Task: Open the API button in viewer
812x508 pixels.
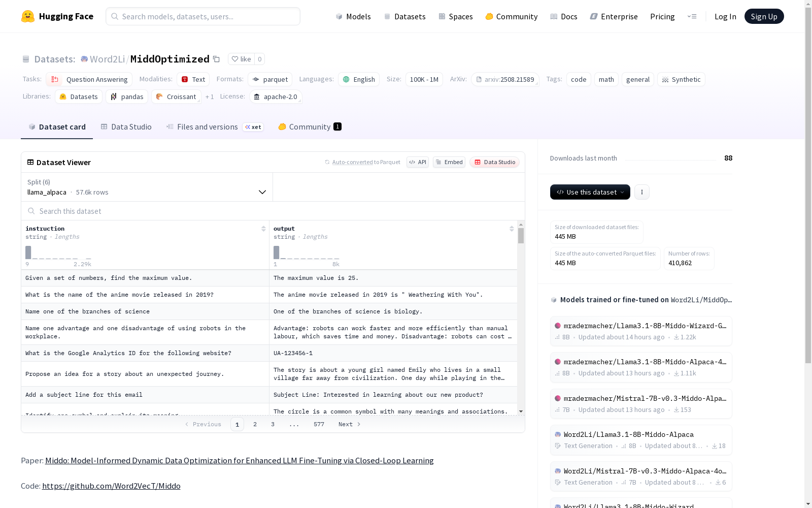Action: (x=418, y=162)
